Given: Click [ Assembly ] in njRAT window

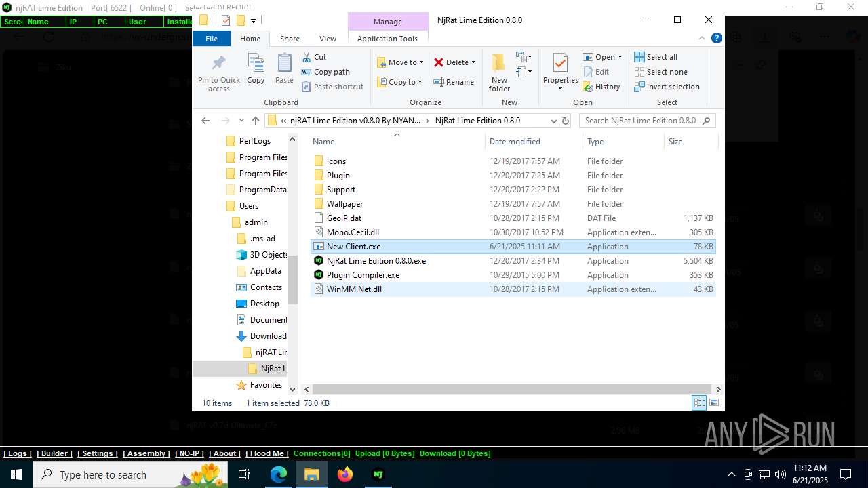Looking at the screenshot, I should 146,453.
